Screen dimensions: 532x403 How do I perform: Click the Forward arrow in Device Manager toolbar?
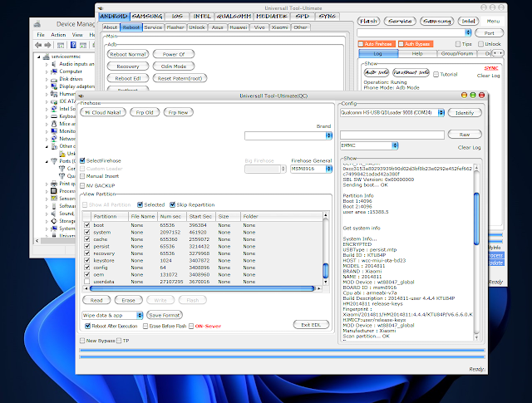click(x=47, y=45)
